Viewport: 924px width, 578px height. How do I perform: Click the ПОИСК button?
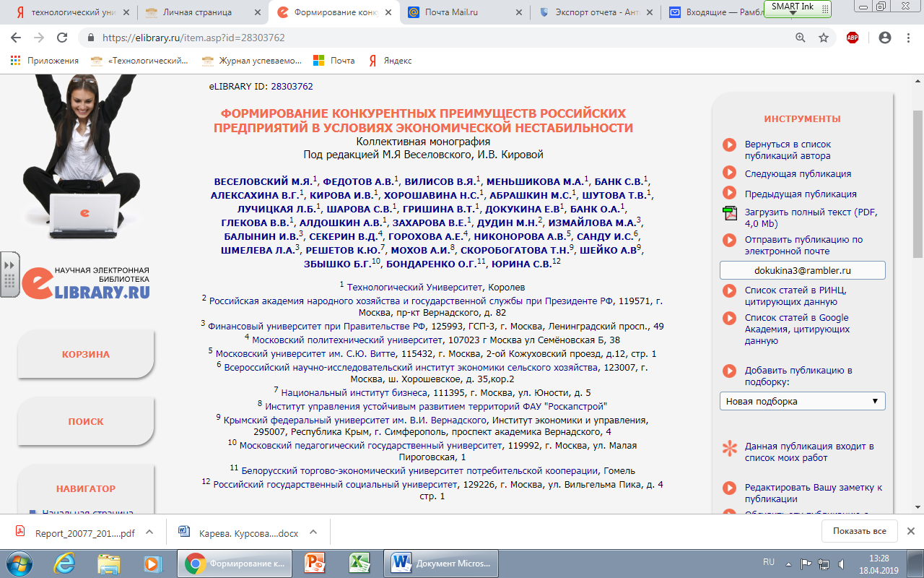[x=86, y=421]
